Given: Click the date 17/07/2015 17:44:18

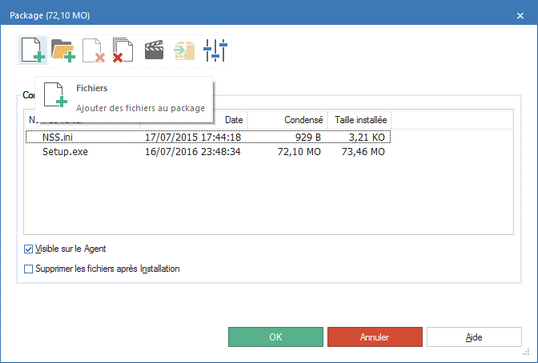Looking at the screenshot, I should tap(193, 137).
